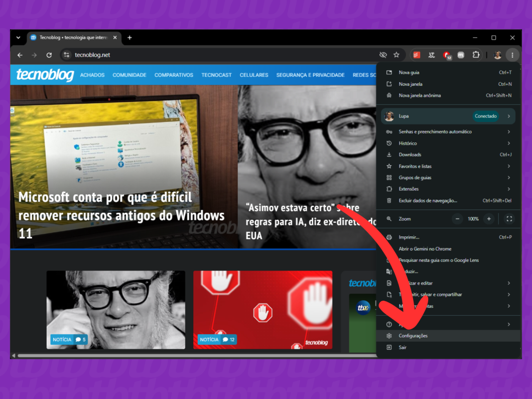
Task: Open the tab search dropdown arrow
Action: [x=19, y=38]
